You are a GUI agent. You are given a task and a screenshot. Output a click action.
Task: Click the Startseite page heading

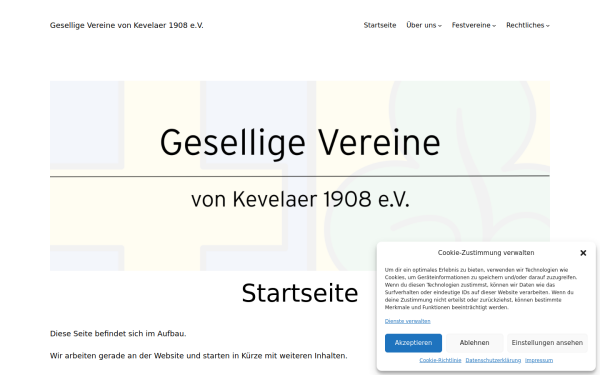pyautogui.click(x=300, y=293)
